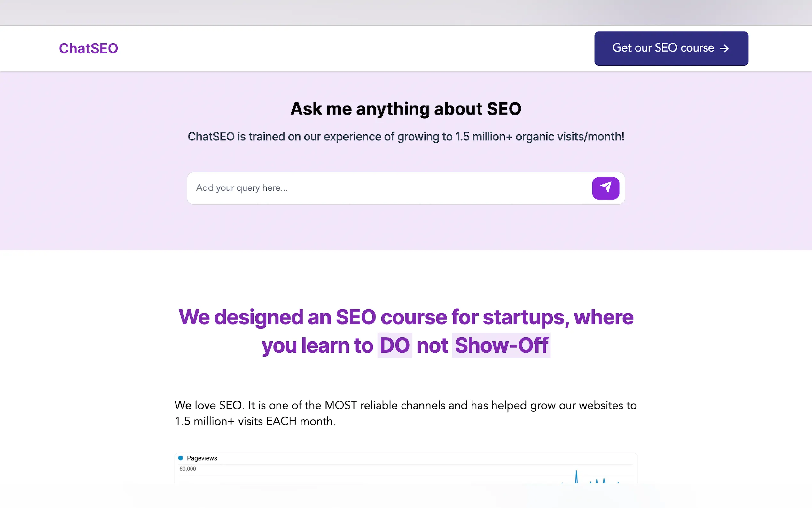Click the arrow icon in the course button

[x=724, y=48]
